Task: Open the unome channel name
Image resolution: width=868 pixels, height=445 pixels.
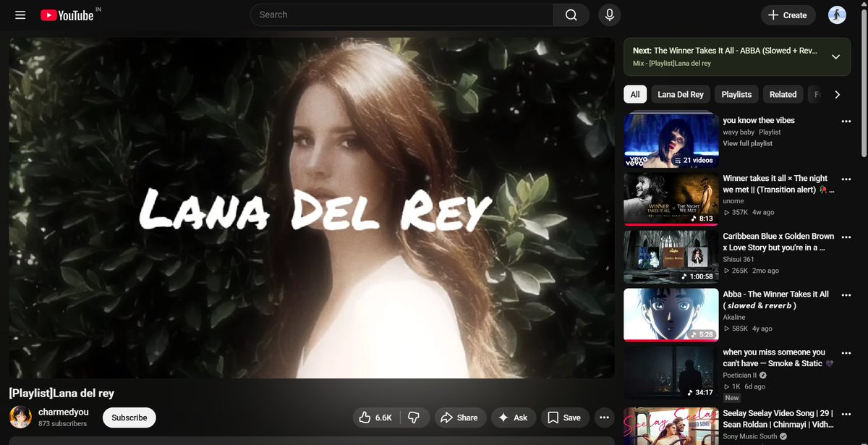Action: 733,201
